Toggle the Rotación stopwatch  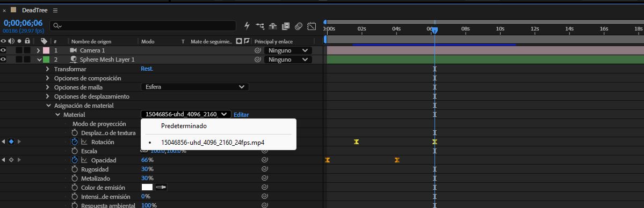75,142
